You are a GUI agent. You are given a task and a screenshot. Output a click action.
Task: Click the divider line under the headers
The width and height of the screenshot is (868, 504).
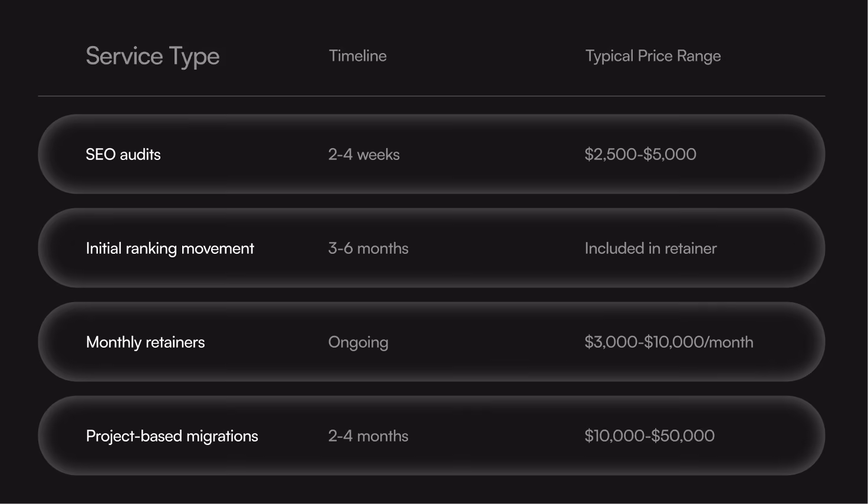432,96
